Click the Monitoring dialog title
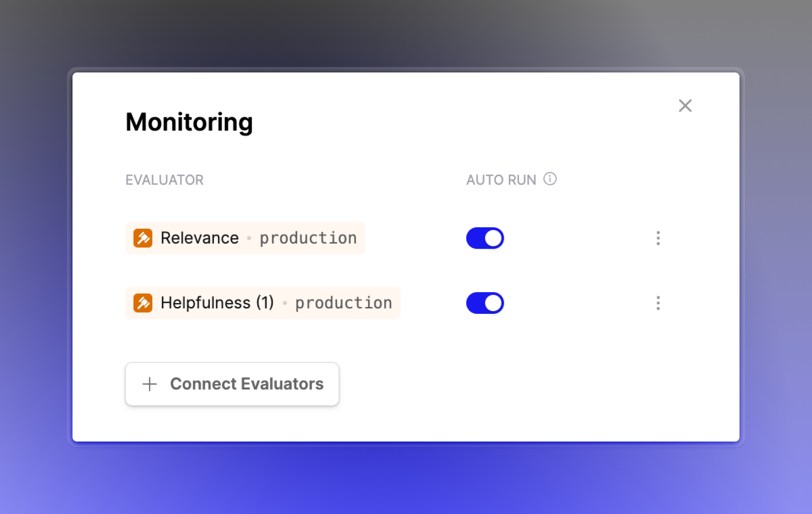The image size is (812, 514). [189, 122]
